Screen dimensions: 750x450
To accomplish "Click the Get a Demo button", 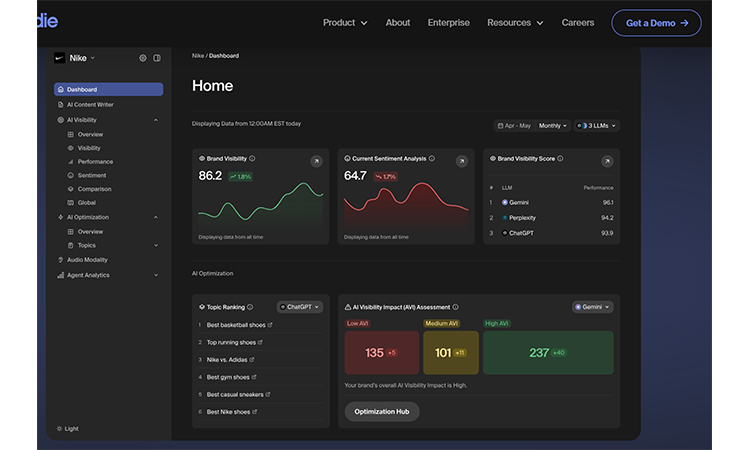I will point(656,23).
